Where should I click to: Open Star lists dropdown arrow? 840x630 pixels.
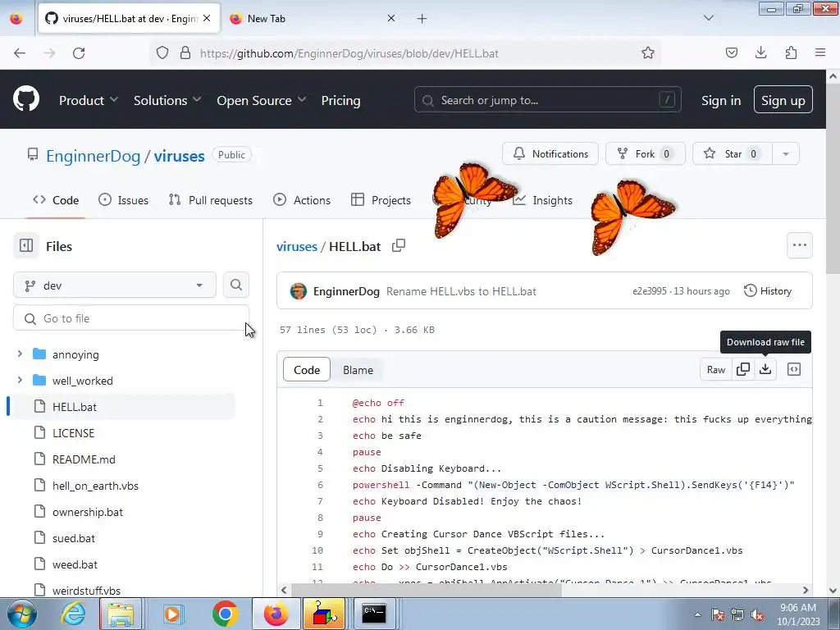[x=785, y=153]
